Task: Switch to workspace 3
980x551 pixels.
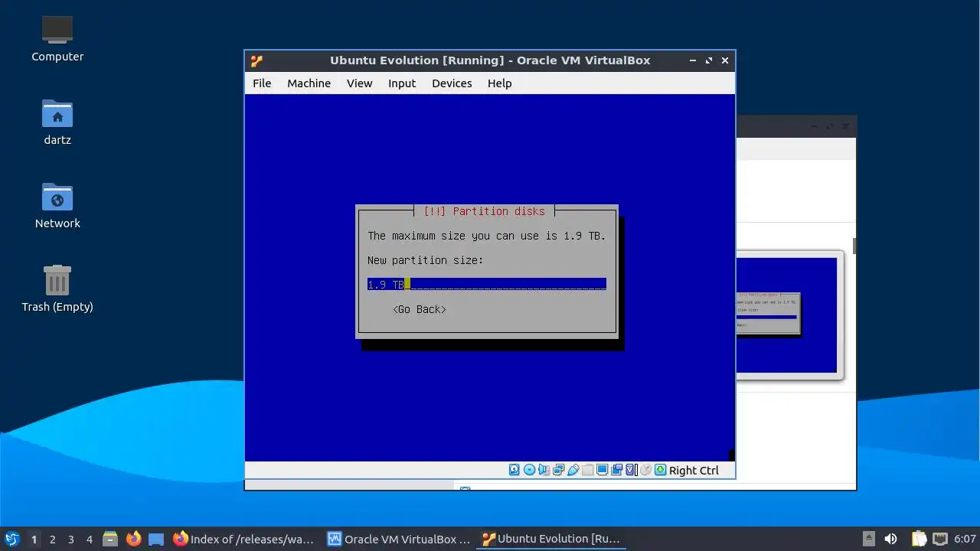Action: [70, 540]
